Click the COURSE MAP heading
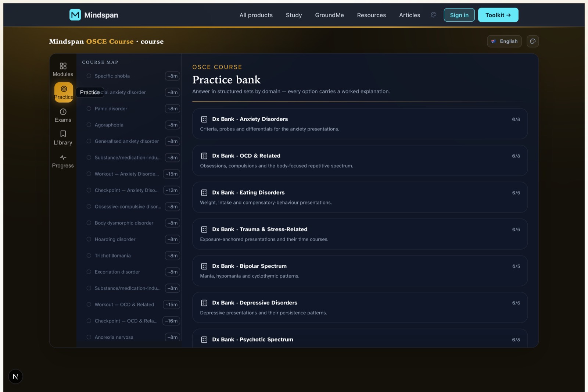 coord(100,62)
